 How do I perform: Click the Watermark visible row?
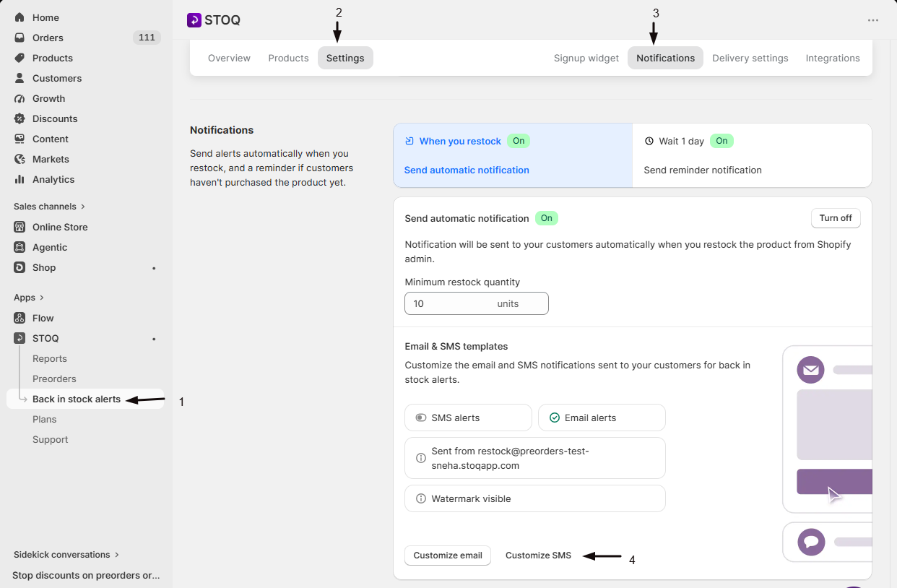pyautogui.click(x=535, y=498)
